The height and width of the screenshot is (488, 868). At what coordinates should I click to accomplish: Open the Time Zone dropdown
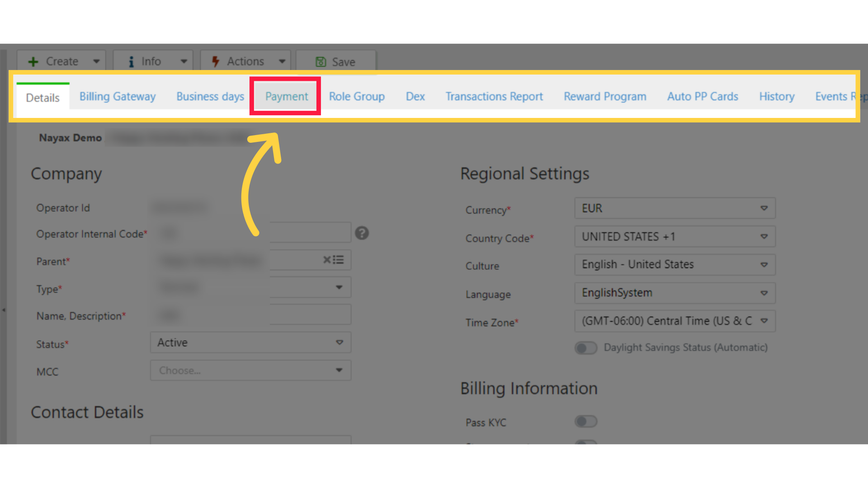tap(675, 321)
